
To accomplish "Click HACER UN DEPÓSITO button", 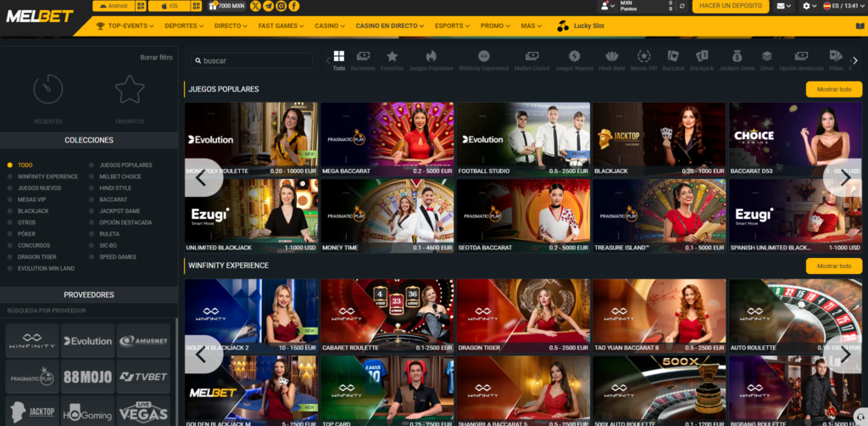I will coord(730,6).
